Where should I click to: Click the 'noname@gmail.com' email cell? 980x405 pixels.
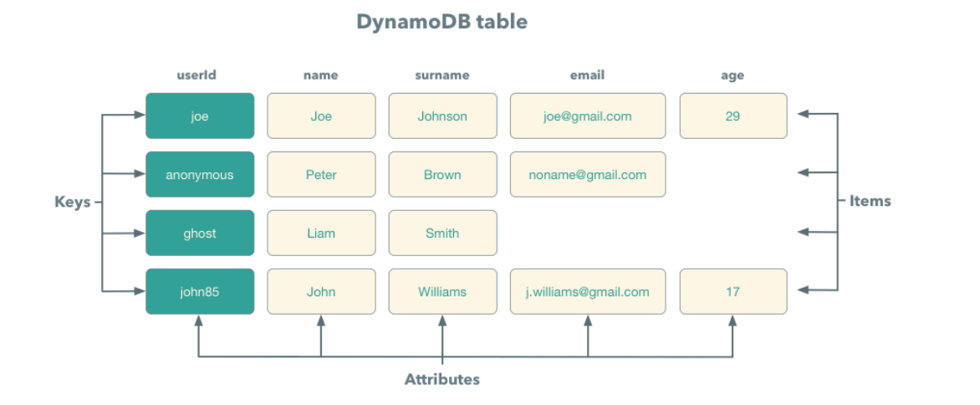[588, 174]
